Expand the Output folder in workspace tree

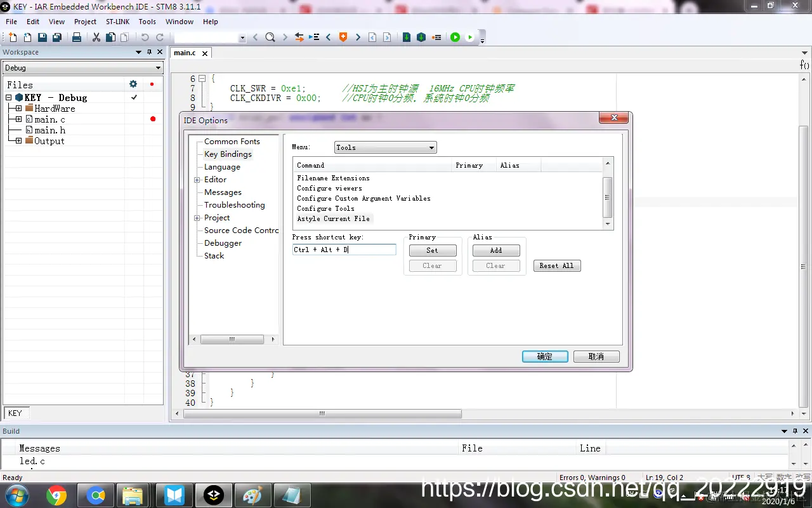18,141
